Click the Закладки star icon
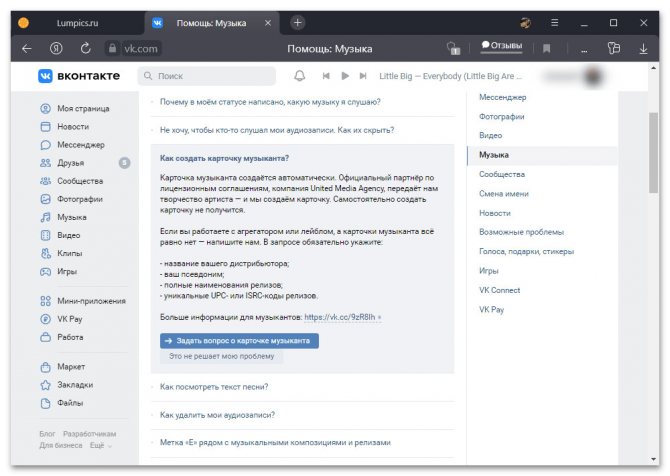 pos(45,385)
